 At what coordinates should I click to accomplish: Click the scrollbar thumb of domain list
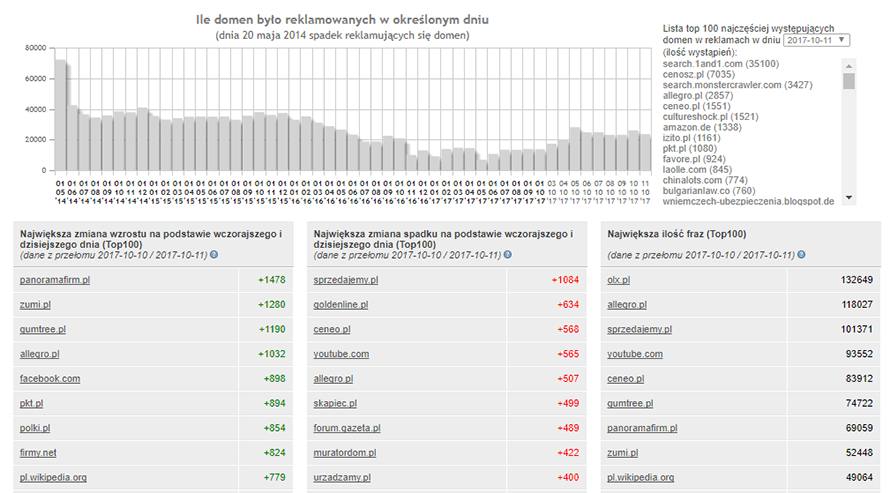coord(849,81)
